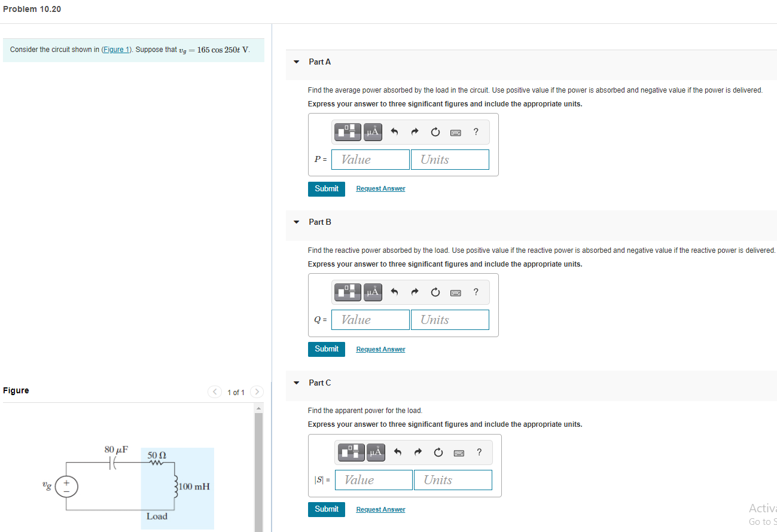Open the µÅ symbols button in Part C

click(x=376, y=452)
